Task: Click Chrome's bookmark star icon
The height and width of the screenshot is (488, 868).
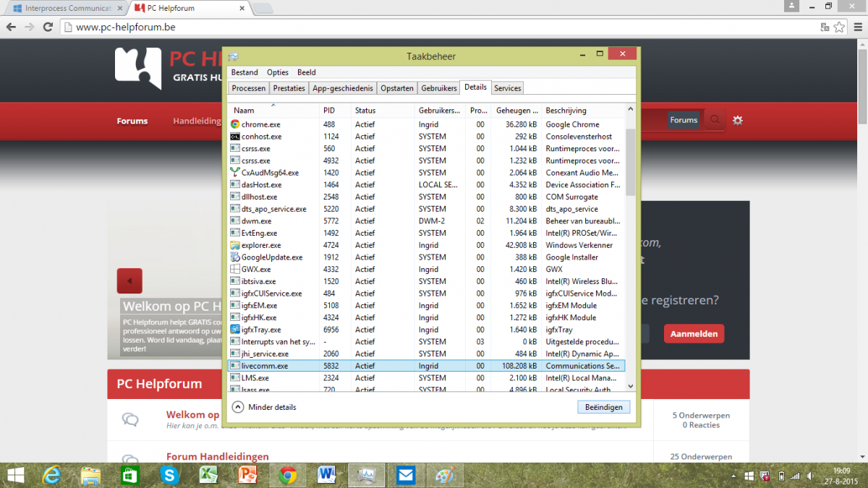Action: (x=839, y=27)
